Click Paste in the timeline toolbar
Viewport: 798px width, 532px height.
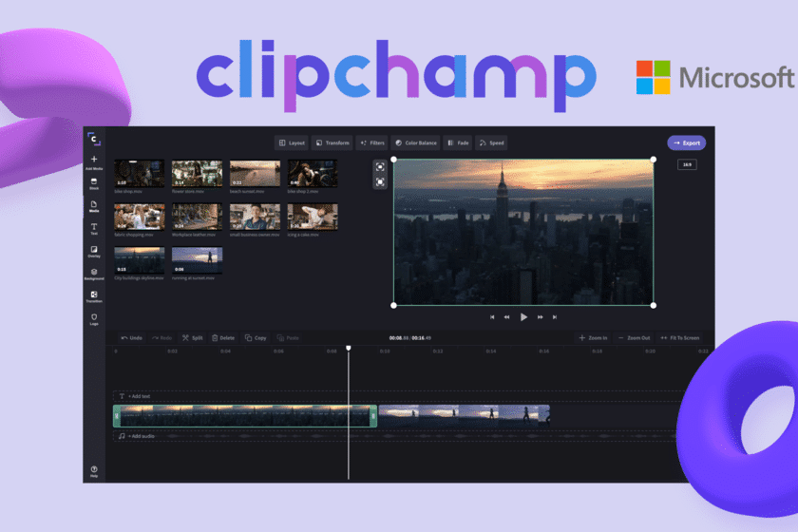tap(288, 338)
